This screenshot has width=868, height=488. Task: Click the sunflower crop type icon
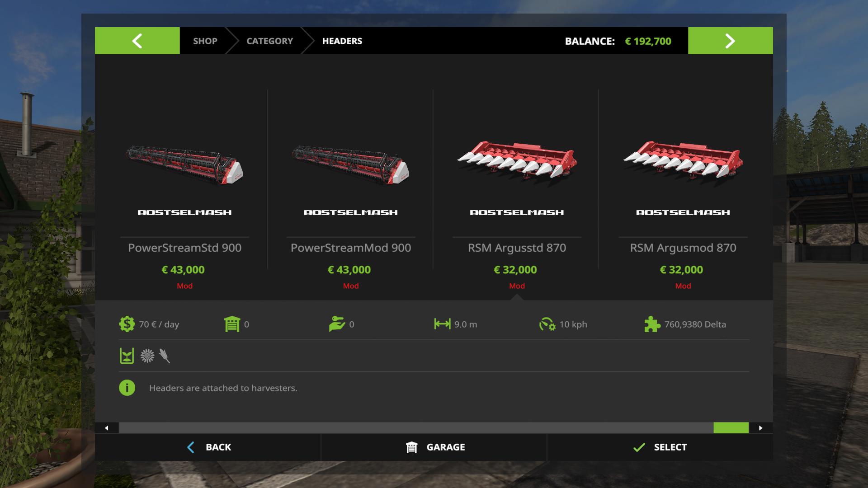click(147, 356)
